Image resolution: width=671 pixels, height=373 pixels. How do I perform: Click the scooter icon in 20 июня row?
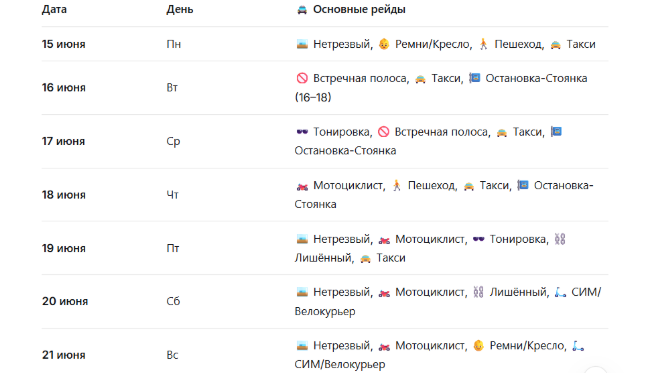point(560,292)
